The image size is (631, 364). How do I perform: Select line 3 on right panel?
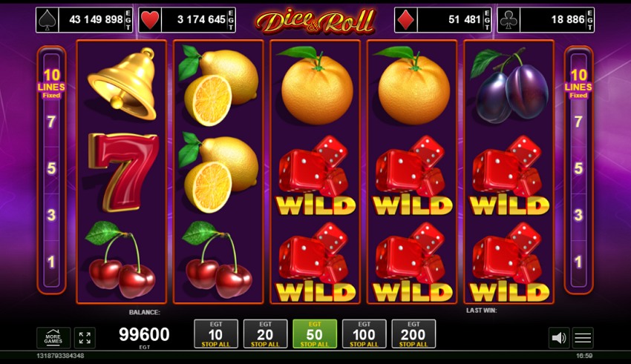pos(578,215)
